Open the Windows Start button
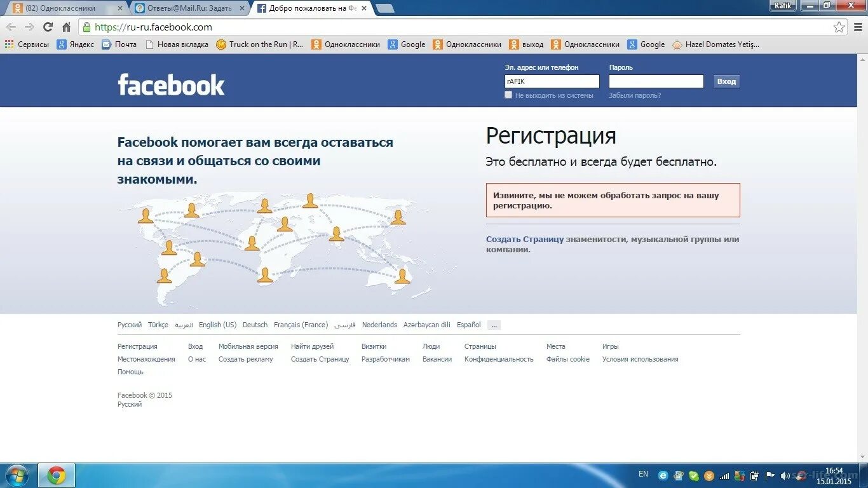 coord(17,475)
